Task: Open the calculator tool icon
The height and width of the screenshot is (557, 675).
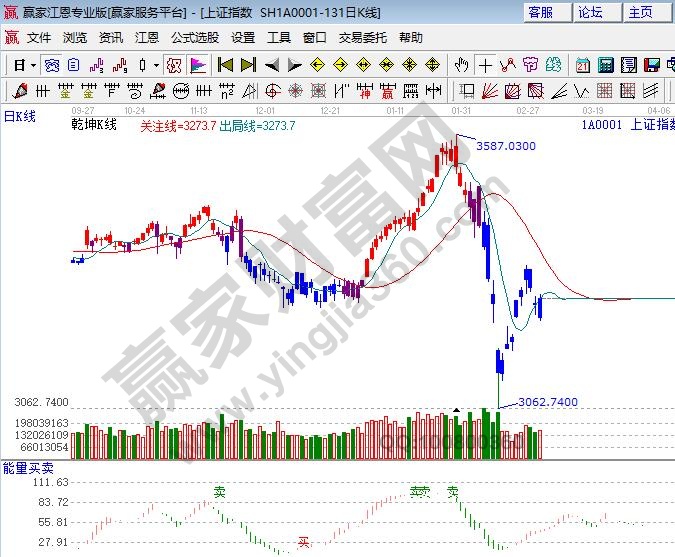Action: point(605,65)
